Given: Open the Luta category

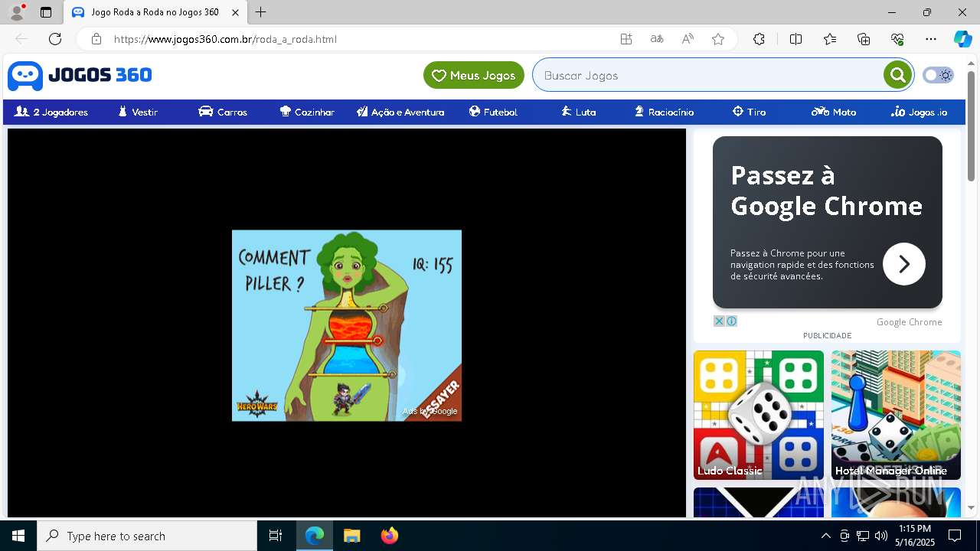Looking at the screenshot, I should point(578,112).
